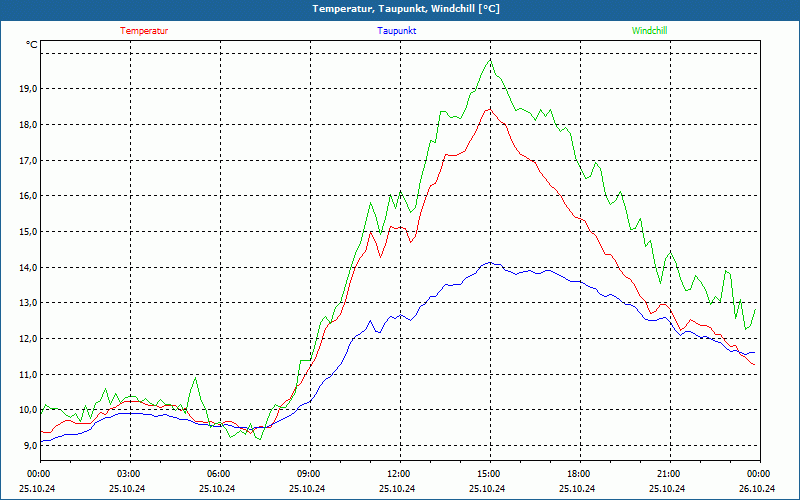The image size is (800, 500).
Task: Click the "°C" unit label on the y-axis
Action: 32,45
